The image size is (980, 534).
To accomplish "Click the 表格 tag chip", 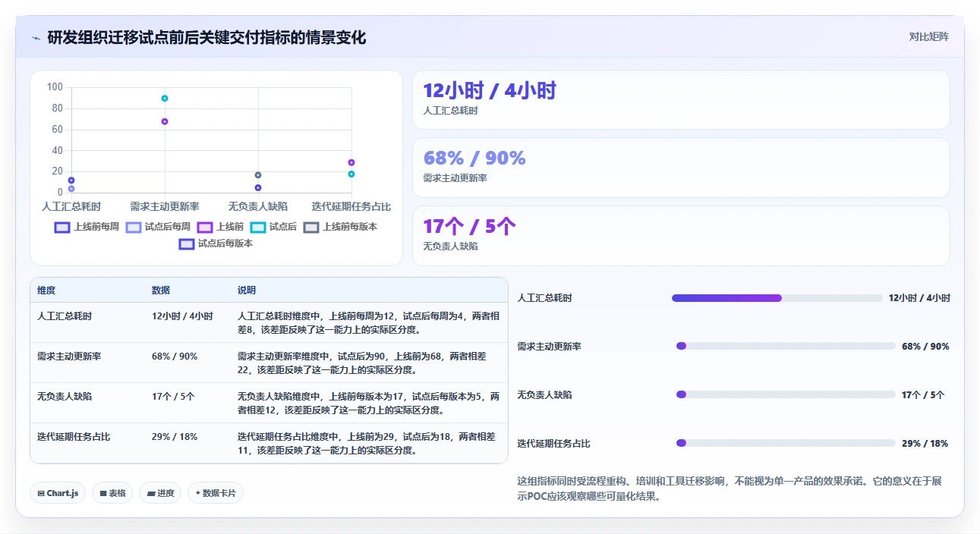I will pos(112,493).
